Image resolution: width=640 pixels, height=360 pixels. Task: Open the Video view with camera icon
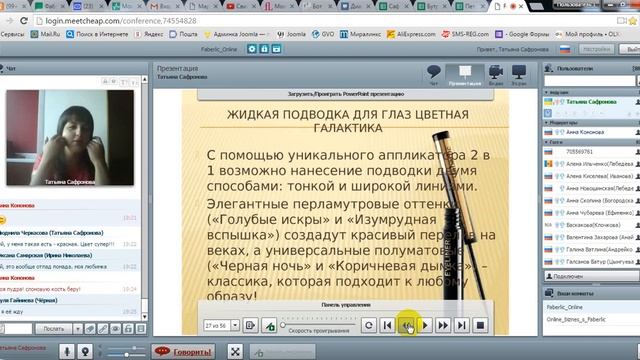click(496, 75)
